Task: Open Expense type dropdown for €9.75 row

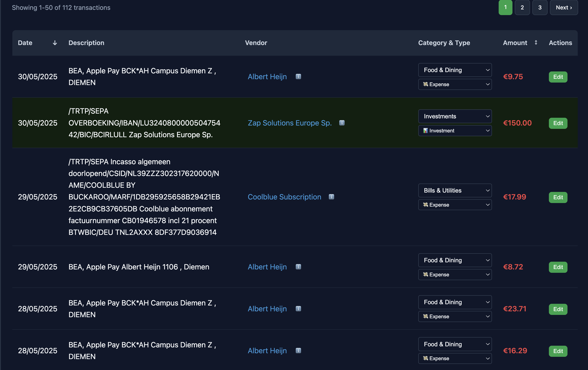Action: [455, 84]
